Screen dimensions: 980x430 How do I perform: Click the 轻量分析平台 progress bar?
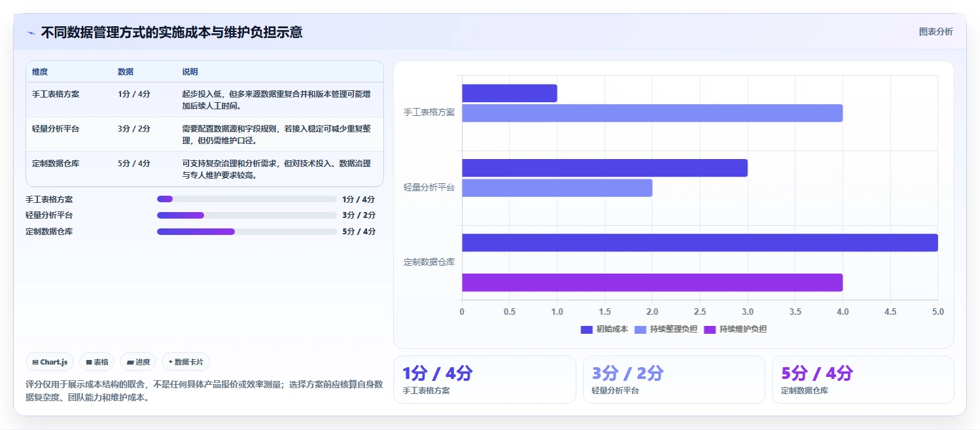pos(247,215)
